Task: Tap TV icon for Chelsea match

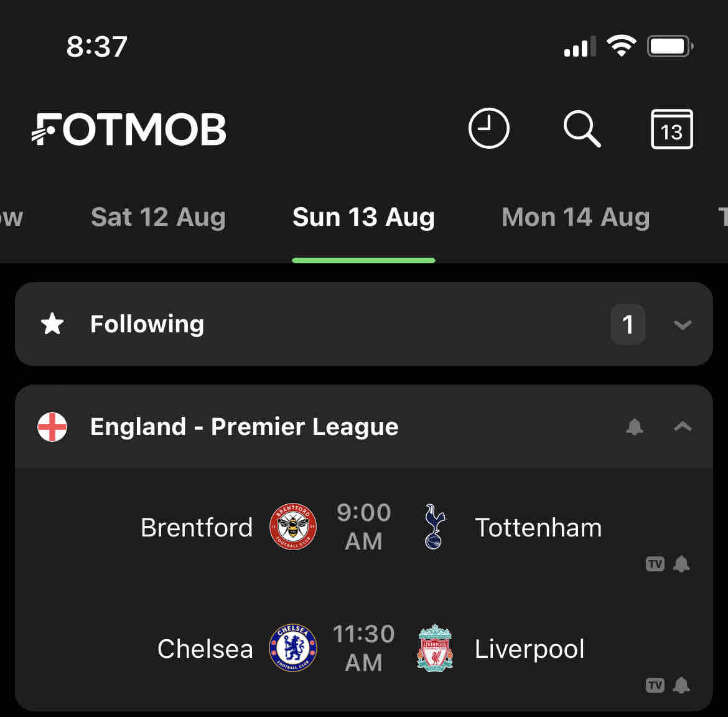Action: 655,685
